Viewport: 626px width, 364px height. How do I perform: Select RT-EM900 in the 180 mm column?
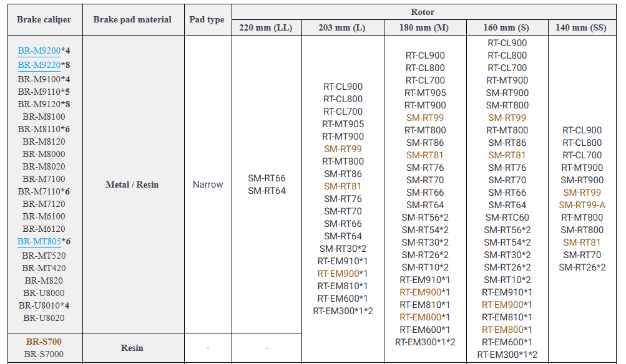pos(420,292)
